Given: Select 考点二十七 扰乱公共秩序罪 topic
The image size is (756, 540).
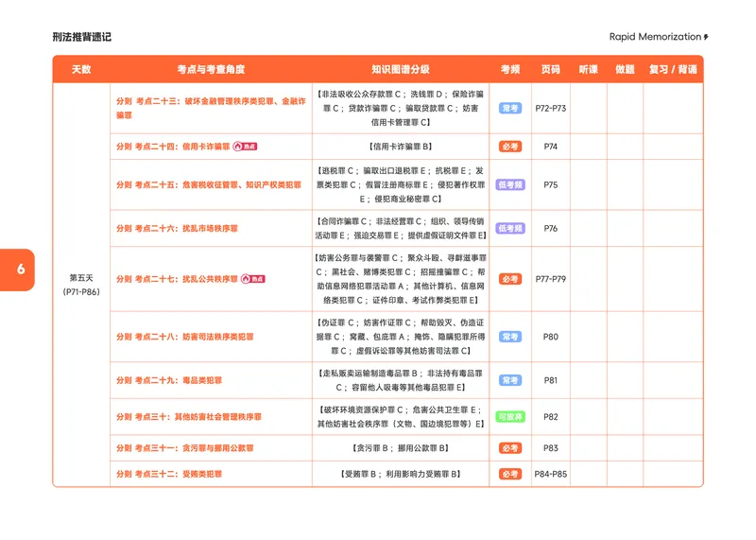Looking at the screenshot, I should [x=177, y=279].
